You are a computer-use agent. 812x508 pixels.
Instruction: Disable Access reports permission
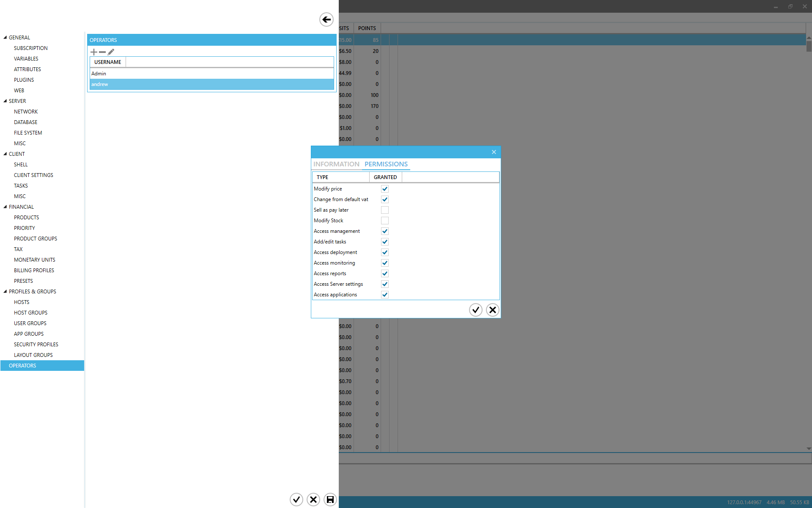[384, 273]
